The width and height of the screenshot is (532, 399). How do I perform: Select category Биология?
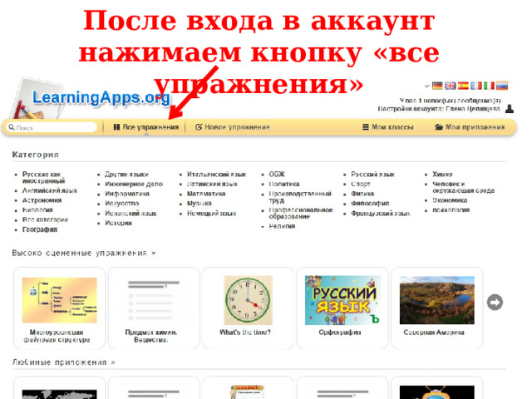(x=37, y=210)
